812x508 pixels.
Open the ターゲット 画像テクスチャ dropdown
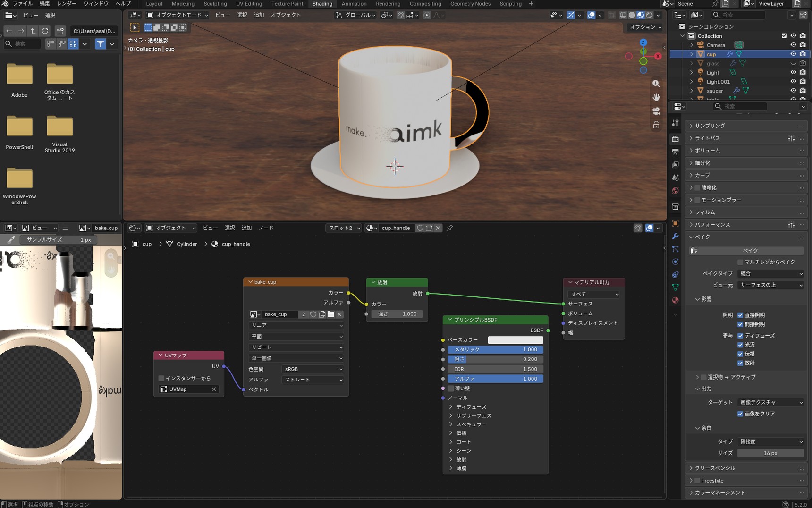click(x=770, y=403)
